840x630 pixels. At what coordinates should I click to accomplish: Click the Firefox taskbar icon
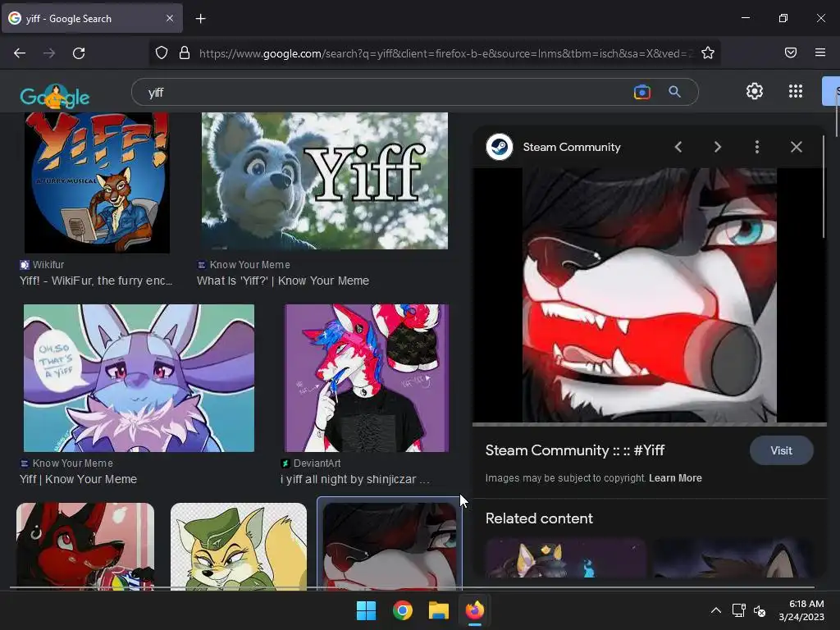pyautogui.click(x=475, y=610)
